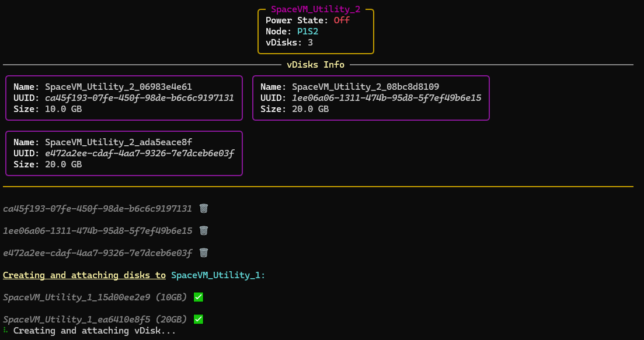Click the green checkmark for SpaceVM_Utility_1_15d00ee2e9
The image size is (644, 340).
199,297
